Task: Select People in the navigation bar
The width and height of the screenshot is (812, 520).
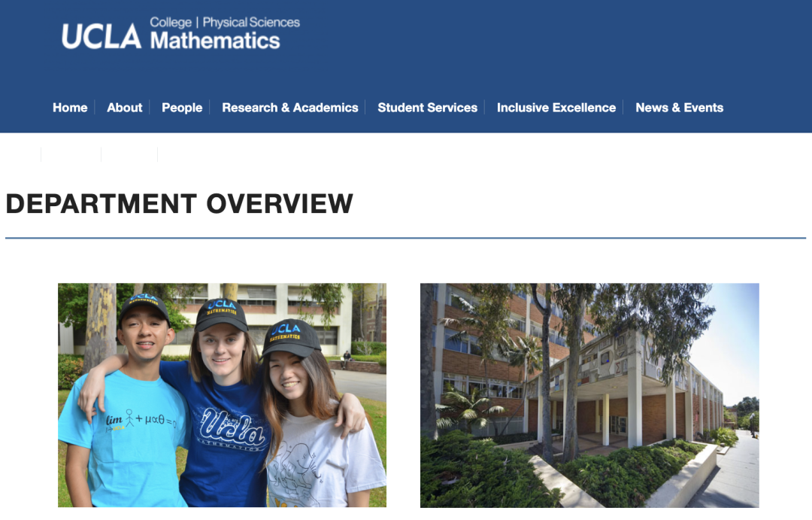Action: (x=182, y=108)
